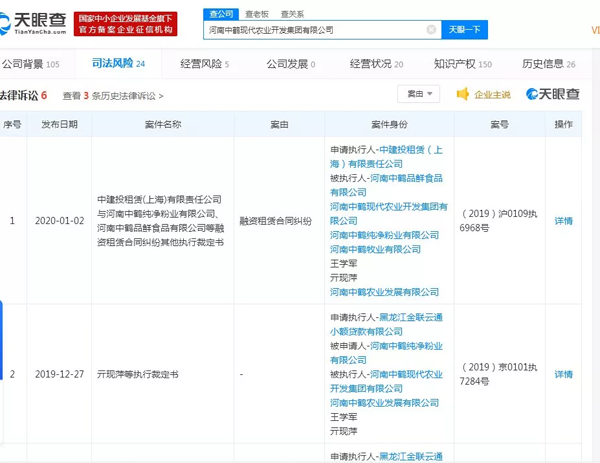Click the Tianyancha logo at top left
The width and height of the screenshot is (600, 463).
pos(35,23)
